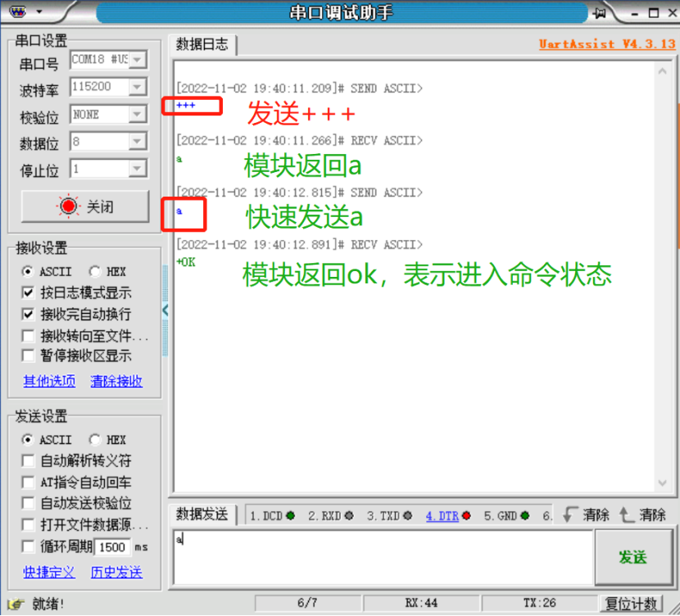Click the 清除接收 link
This screenshot has width=680, height=616.
click(x=116, y=381)
